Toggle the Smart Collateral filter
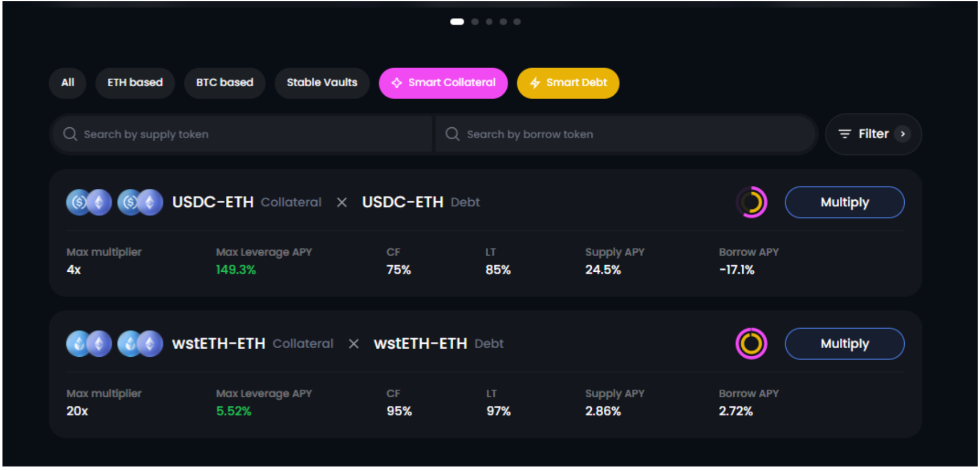This screenshot has width=980, height=471. pyautogui.click(x=443, y=83)
